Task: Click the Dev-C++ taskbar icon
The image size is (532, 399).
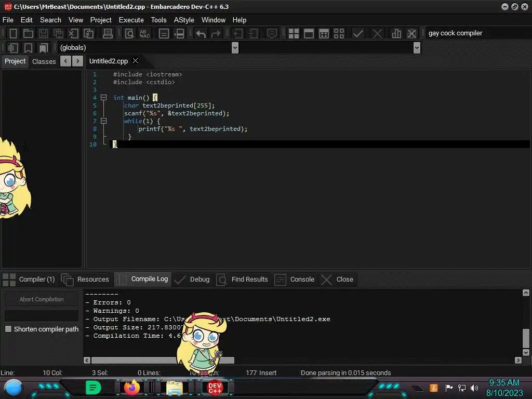Action: (x=215, y=388)
